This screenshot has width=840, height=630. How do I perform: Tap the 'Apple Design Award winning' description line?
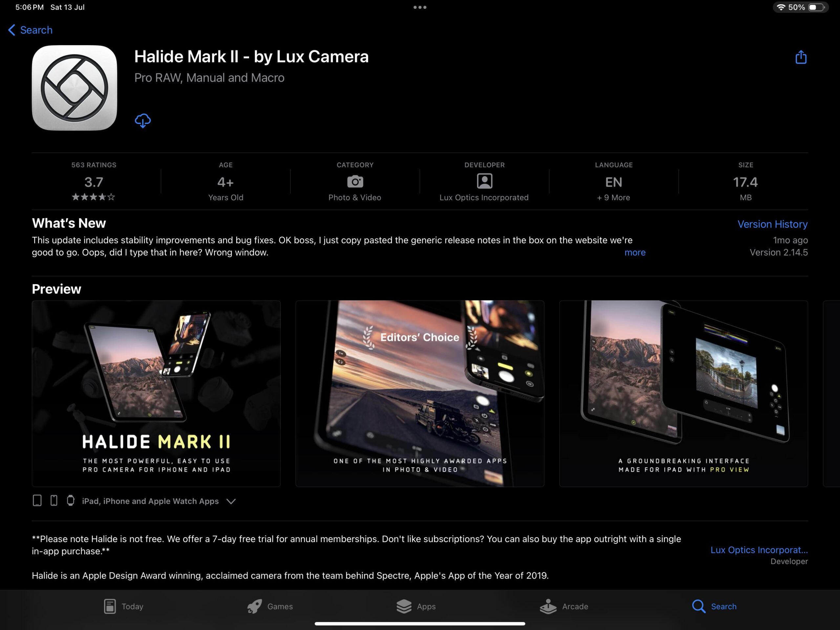pos(290,575)
